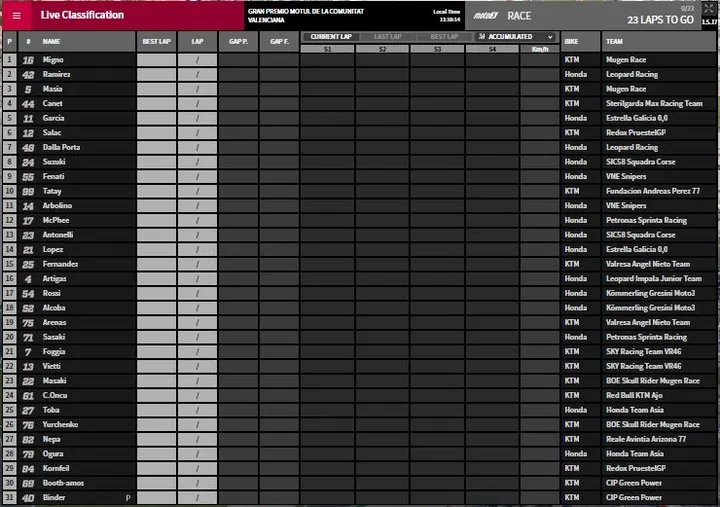Sort by BEST LAP column header
This screenshot has height=507, width=720.
click(x=156, y=41)
